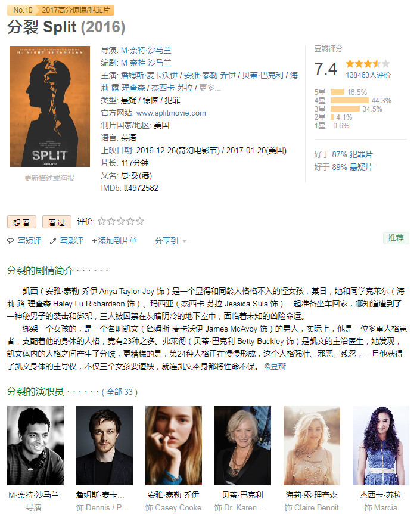
Task: Click 更新描述或海报 under the poster
Action: [49, 178]
